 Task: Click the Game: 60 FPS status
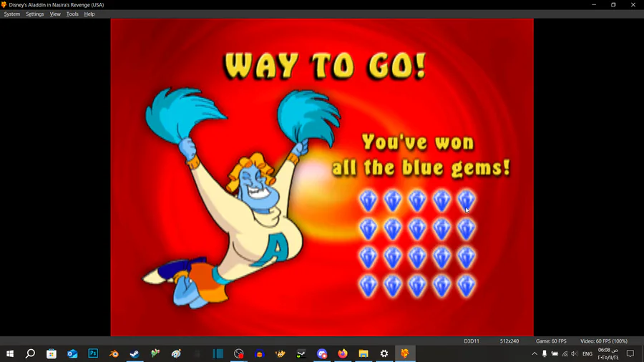point(551,341)
